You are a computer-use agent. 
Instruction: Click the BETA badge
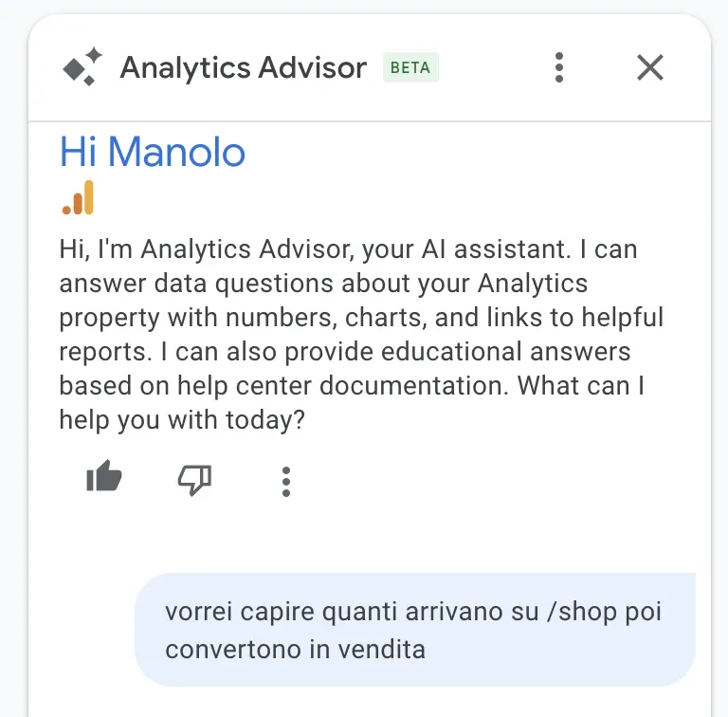410,68
